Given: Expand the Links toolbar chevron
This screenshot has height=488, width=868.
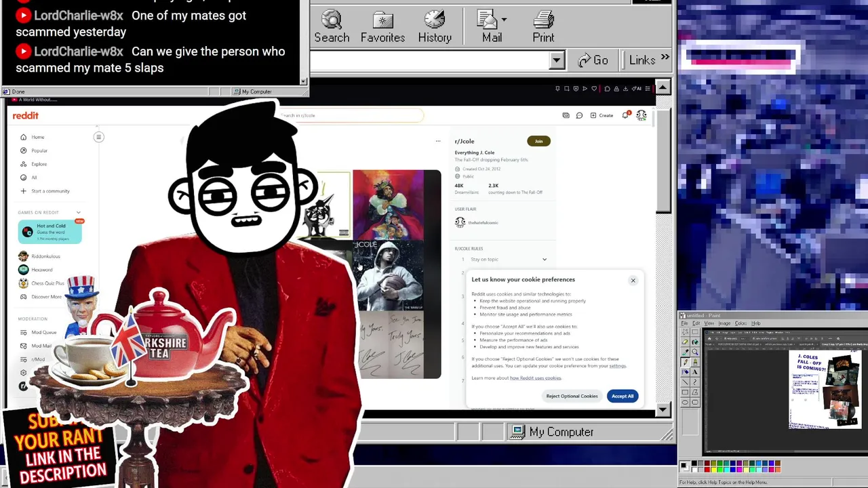Looking at the screenshot, I should pos(665,59).
